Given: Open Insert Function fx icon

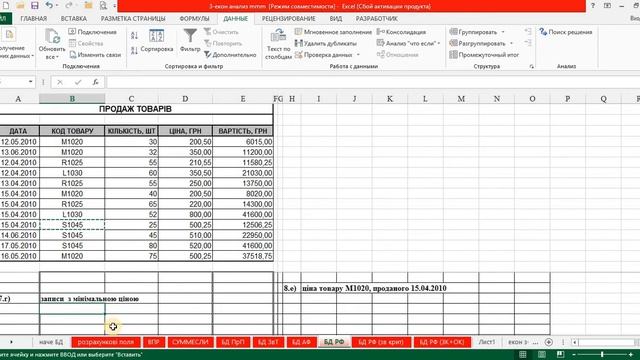Looking at the screenshot, I should click(x=95, y=82).
